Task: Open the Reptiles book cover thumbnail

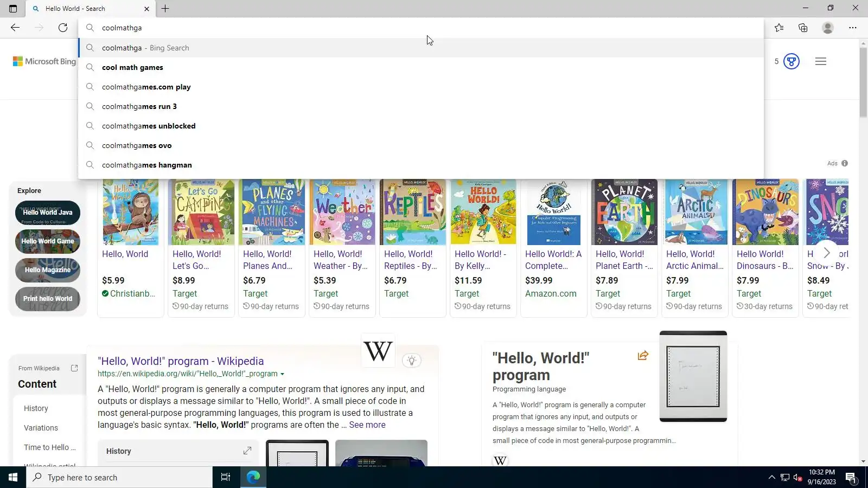Action: tap(413, 213)
